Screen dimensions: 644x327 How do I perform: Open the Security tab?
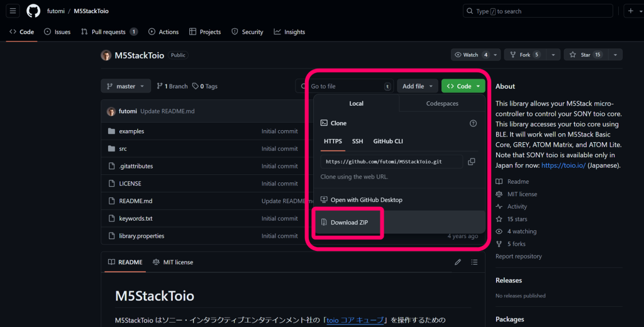[247, 31]
